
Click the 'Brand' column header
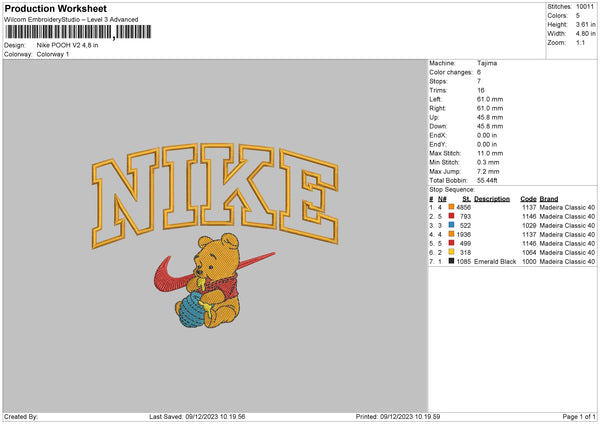[549, 199]
